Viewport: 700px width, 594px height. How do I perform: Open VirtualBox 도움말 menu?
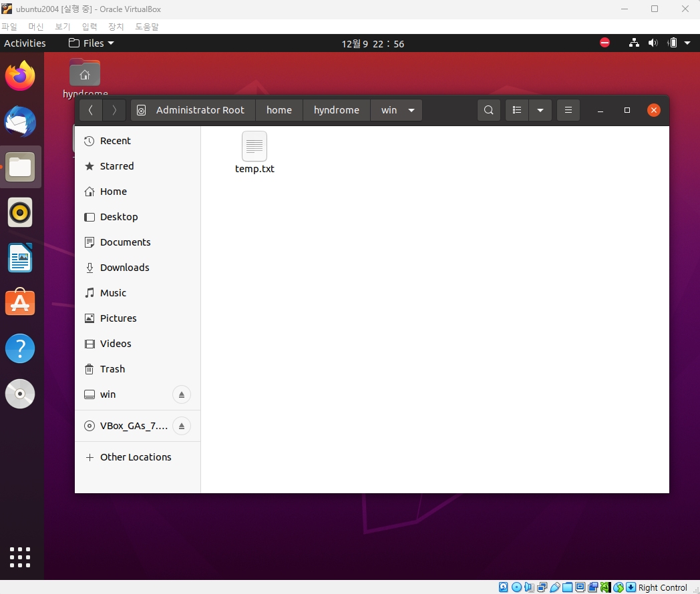pos(147,27)
